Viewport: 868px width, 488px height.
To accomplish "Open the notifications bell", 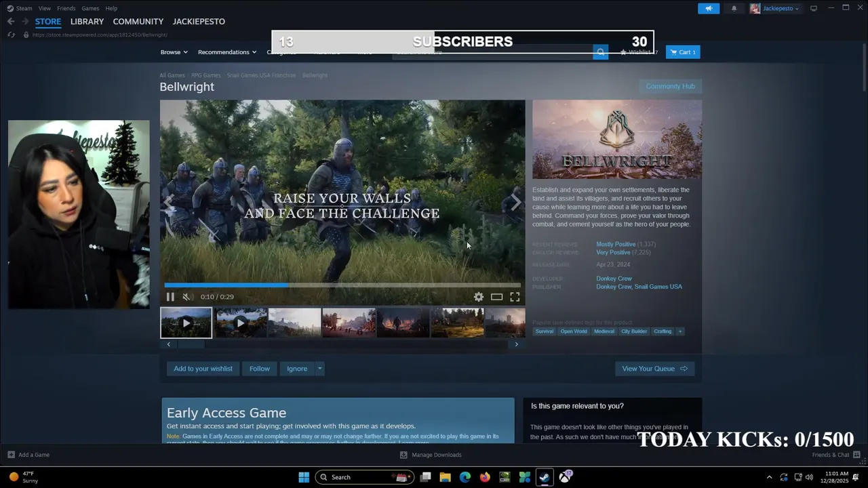I will pos(734,8).
